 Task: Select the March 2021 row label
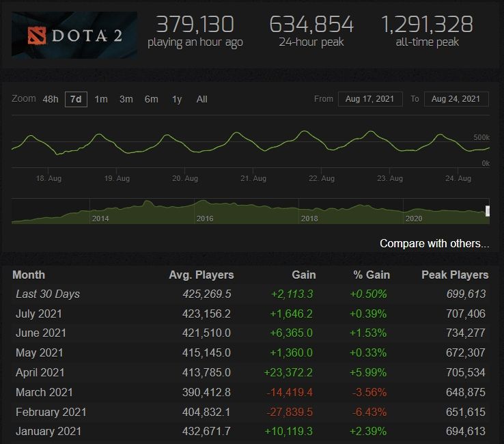pyautogui.click(x=44, y=392)
